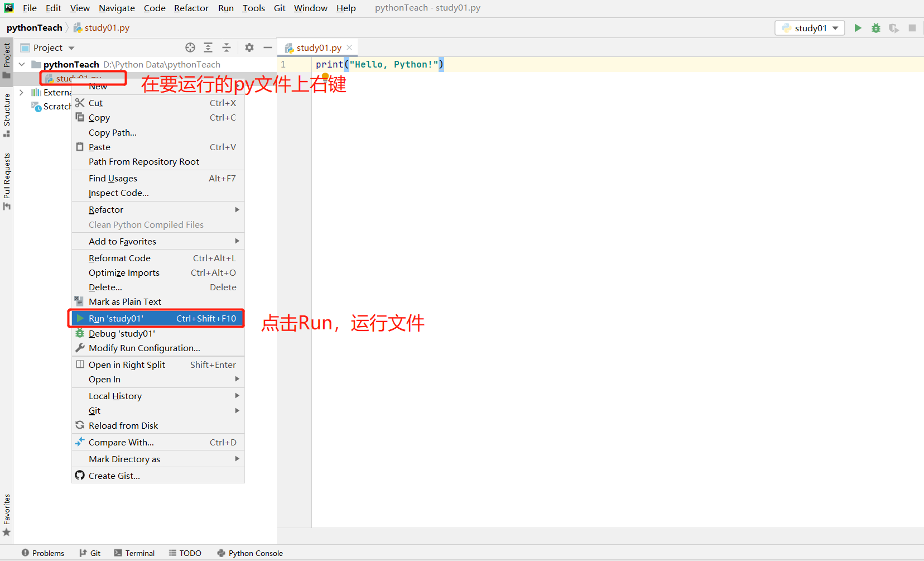Click Expand All icon in Project panel
This screenshot has height=561, width=924.
[x=208, y=47]
